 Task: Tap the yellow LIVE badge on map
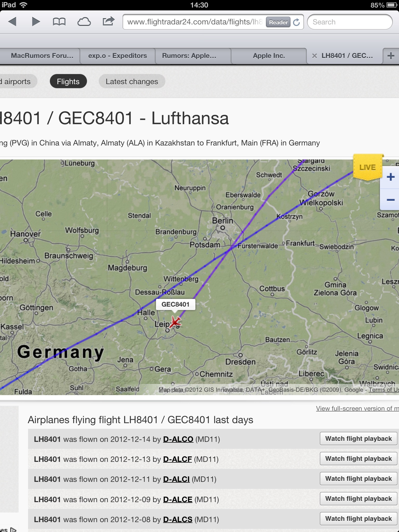point(368,167)
